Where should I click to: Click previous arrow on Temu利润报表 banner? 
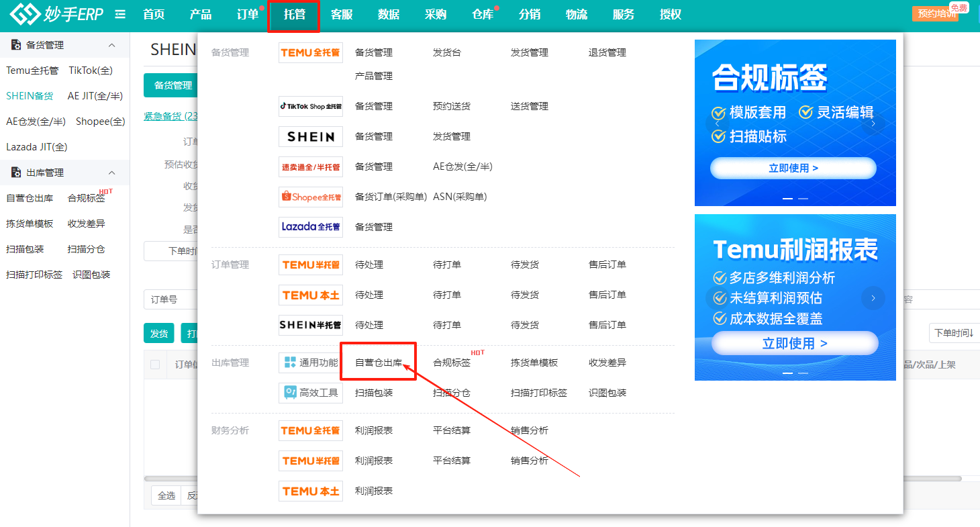[x=717, y=298]
